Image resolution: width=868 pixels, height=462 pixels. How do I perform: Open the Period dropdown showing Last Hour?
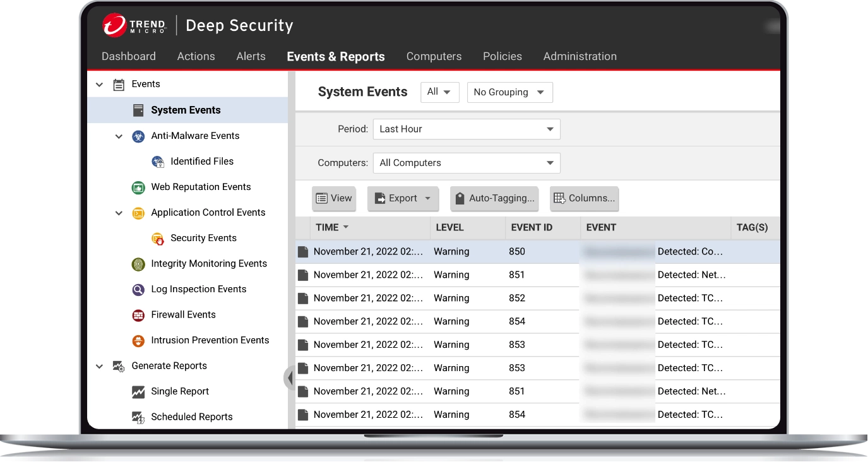coord(466,129)
